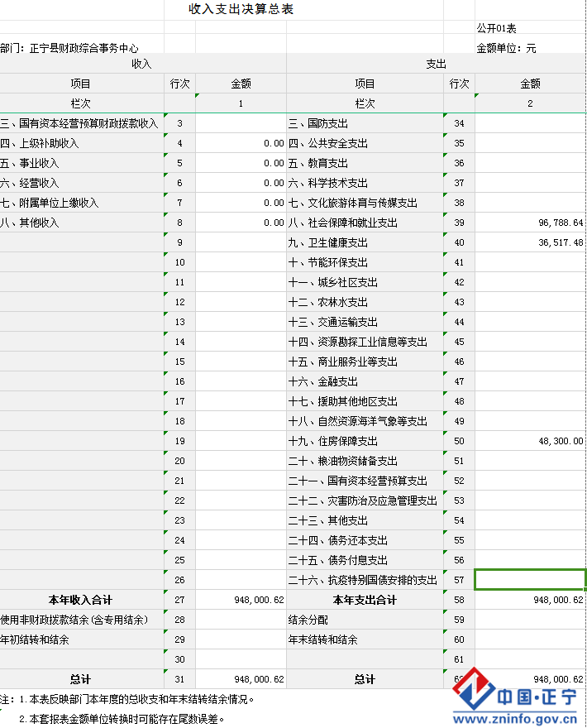This screenshot has width=587, height=728.
Task: Select the 公开01表 cell
Action: (x=496, y=28)
